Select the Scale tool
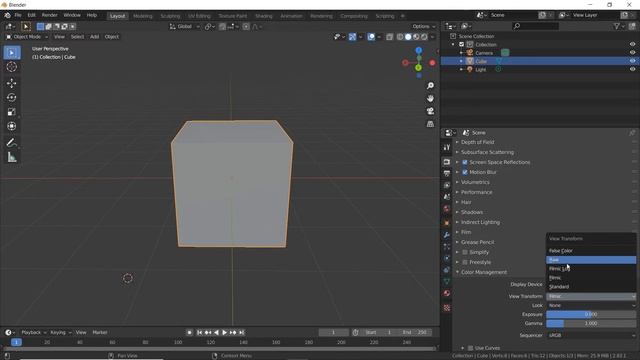Viewport: 640px width, 360px height. tap(11, 112)
